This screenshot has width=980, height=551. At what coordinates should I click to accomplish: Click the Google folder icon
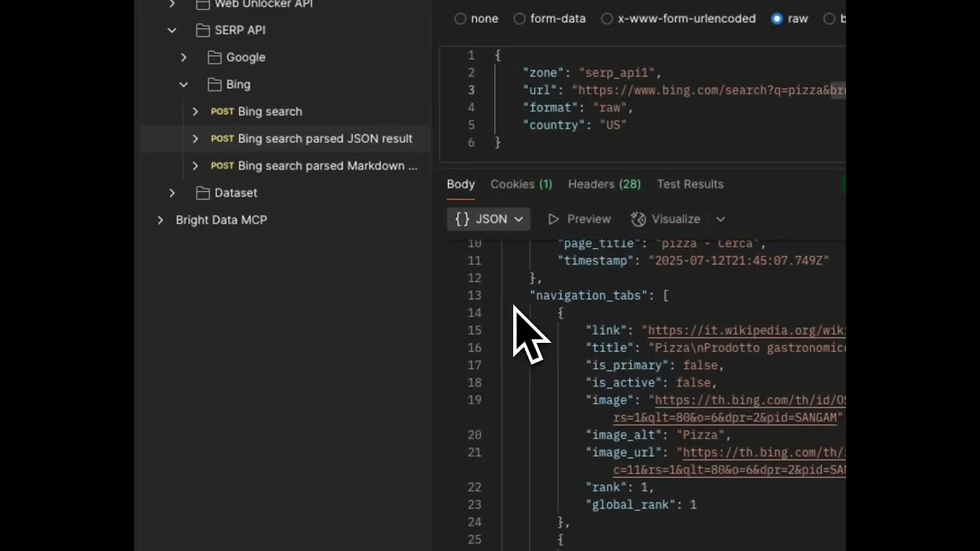[214, 57]
